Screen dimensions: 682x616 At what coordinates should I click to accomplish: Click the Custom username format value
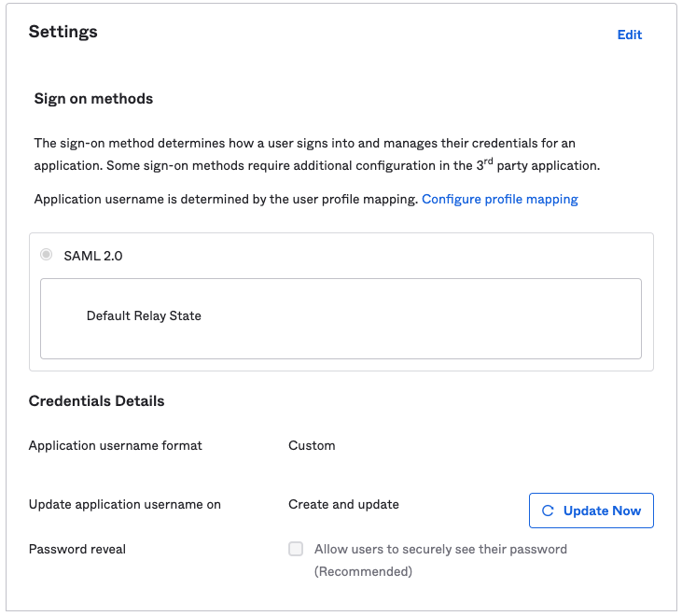click(x=312, y=445)
